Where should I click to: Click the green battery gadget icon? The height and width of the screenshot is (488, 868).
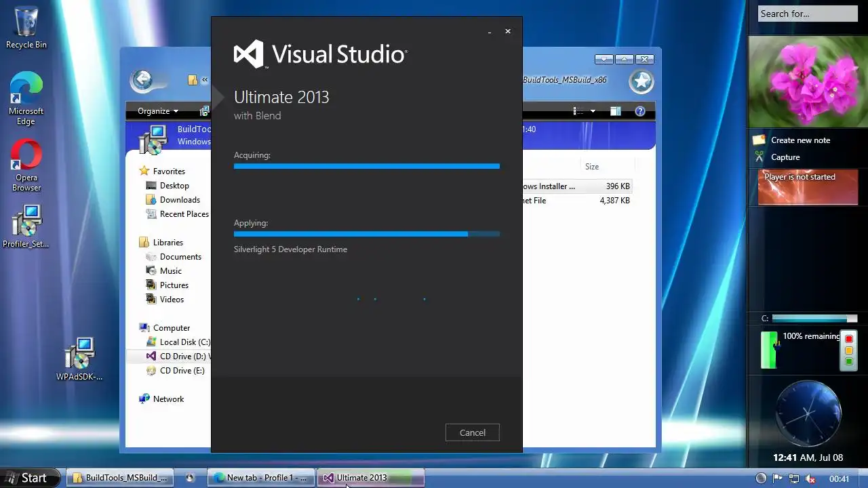pyautogui.click(x=768, y=350)
